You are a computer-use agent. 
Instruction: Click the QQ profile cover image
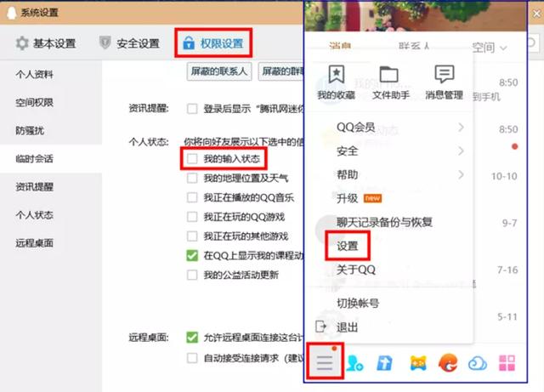(x=416, y=16)
